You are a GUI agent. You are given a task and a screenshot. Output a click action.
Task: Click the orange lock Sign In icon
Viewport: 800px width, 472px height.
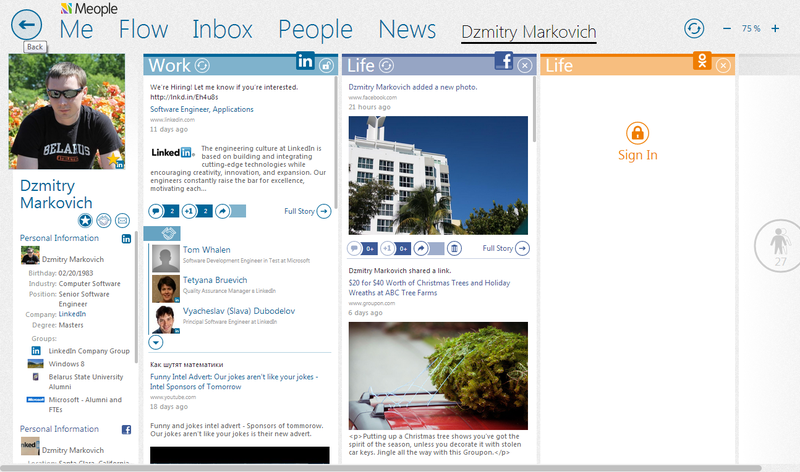point(638,133)
